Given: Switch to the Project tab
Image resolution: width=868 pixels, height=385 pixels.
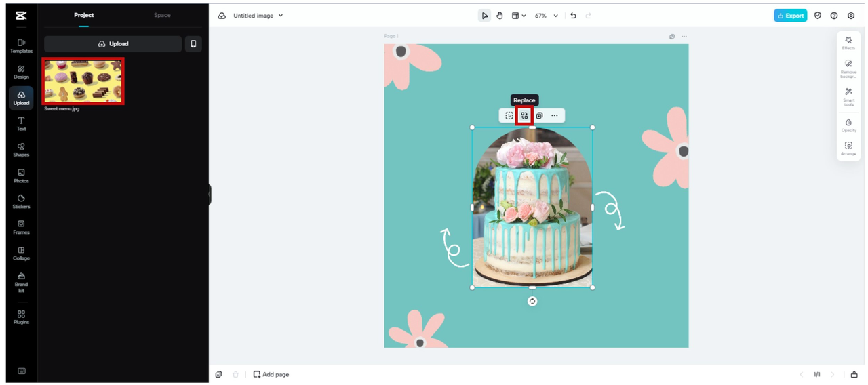Looking at the screenshot, I should (x=84, y=15).
